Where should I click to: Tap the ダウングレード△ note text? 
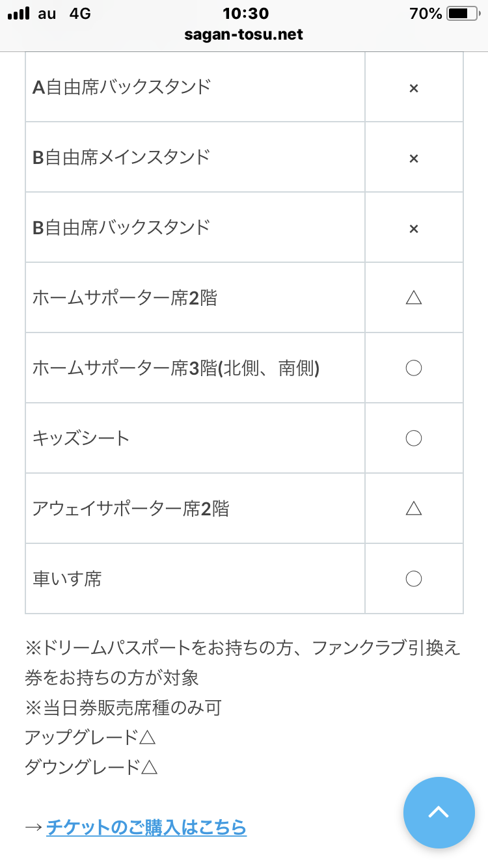click(91, 767)
